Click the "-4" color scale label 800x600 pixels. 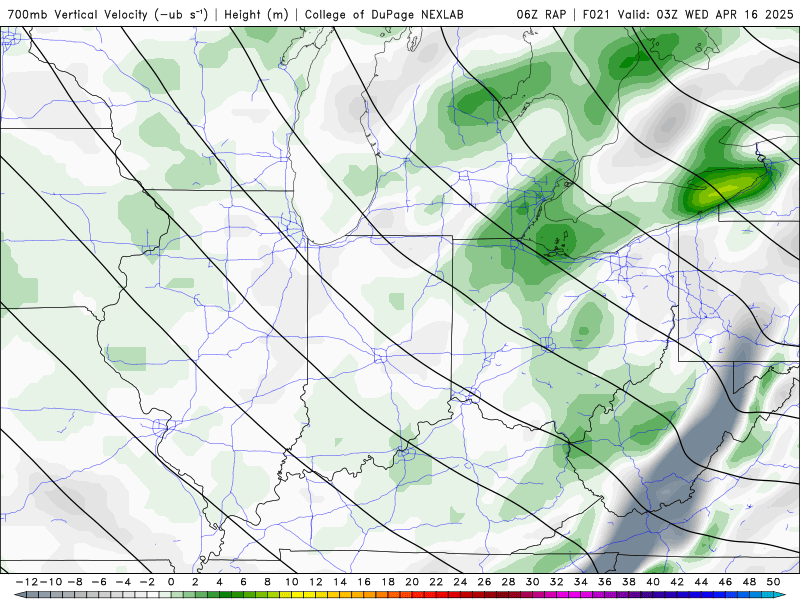(x=123, y=582)
